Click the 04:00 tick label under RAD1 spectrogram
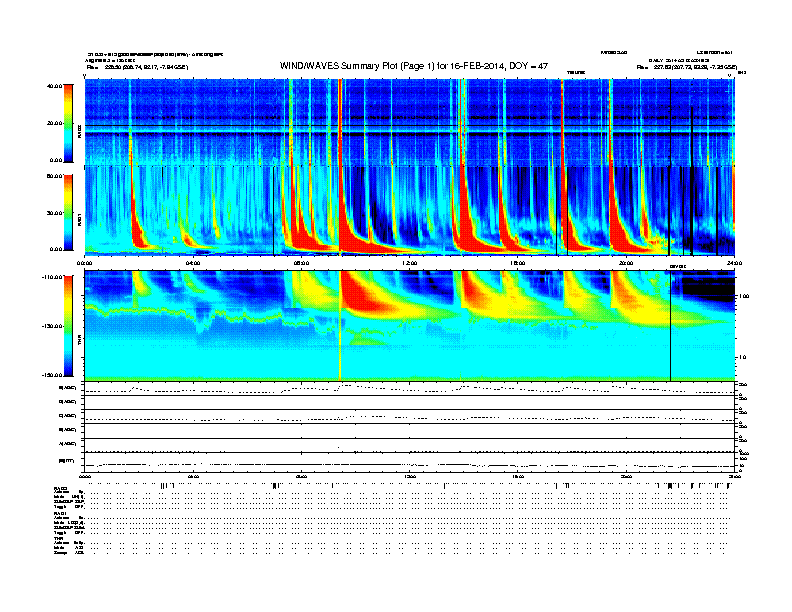Viewport: 792px width, 612px height. (x=193, y=263)
